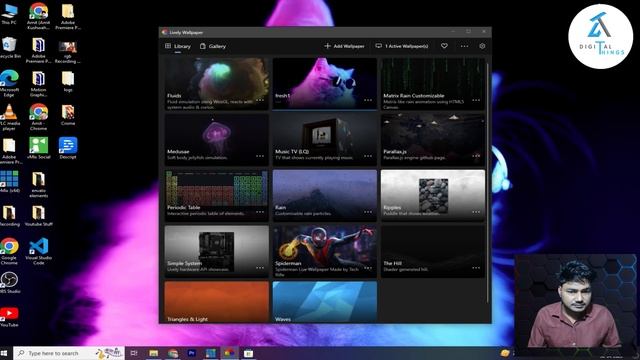640x360 pixels.
Task: Open Descript desktop shortcut
Action: click(x=68, y=148)
